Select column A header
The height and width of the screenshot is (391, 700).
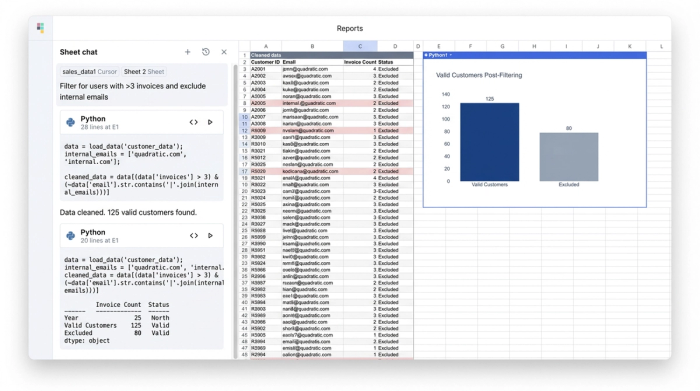266,46
